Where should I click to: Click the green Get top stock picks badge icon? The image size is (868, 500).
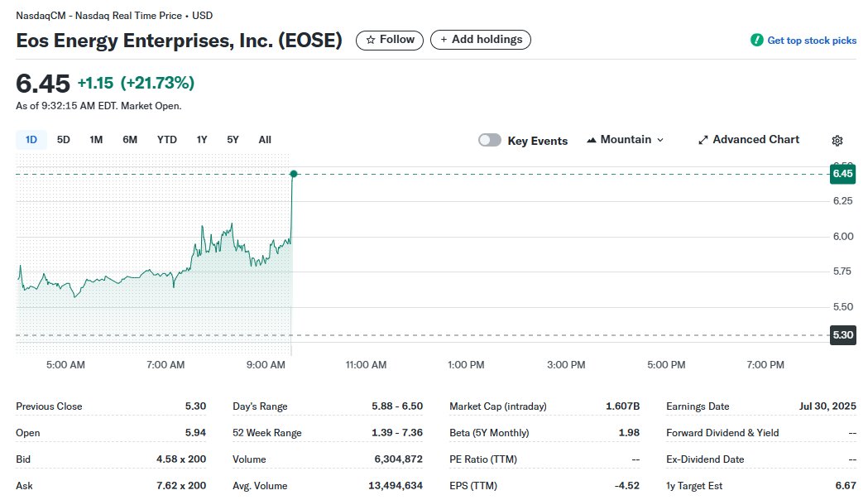(756, 40)
